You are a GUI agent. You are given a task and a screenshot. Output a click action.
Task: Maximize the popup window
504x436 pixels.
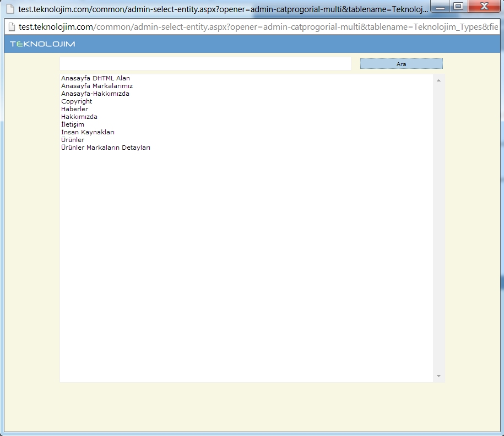coord(458,6)
